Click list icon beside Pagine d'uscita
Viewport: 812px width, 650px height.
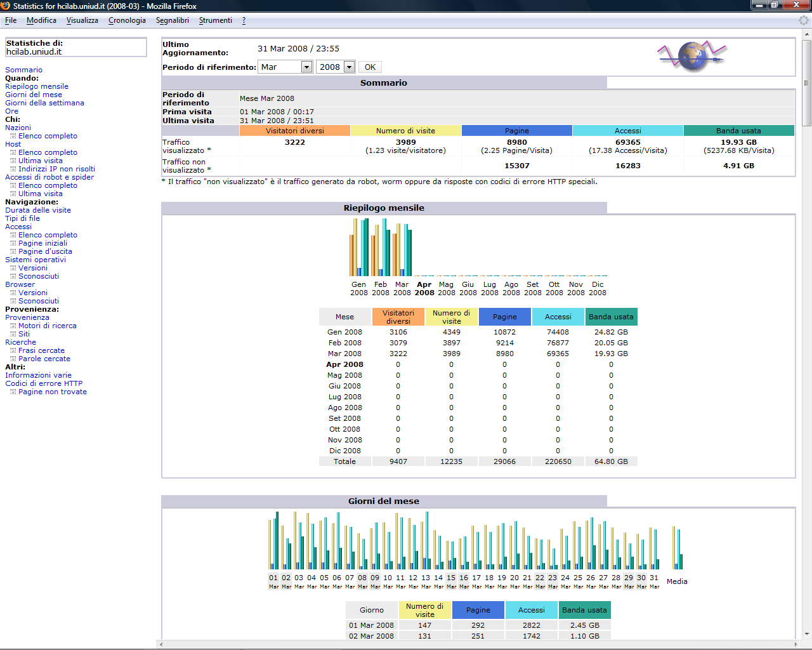tap(13, 252)
